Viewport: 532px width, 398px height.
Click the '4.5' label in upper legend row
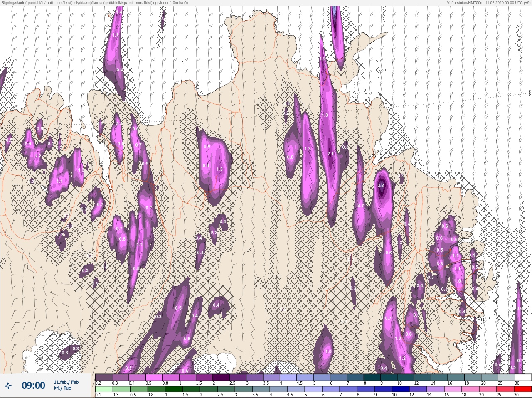click(x=299, y=383)
